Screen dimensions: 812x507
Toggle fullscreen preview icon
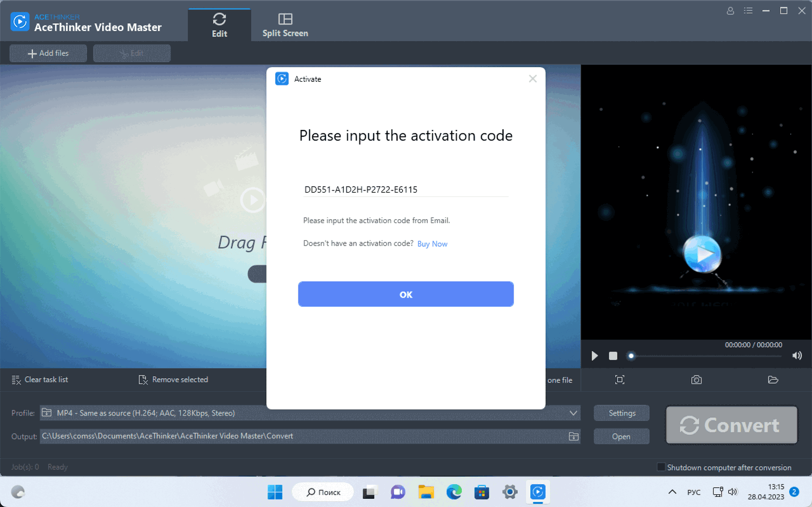(x=620, y=380)
